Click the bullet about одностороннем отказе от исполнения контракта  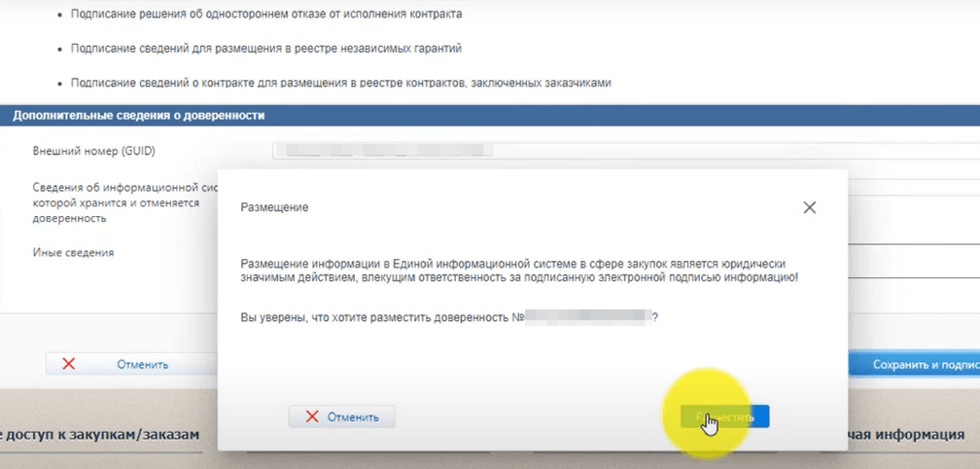(x=266, y=13)
